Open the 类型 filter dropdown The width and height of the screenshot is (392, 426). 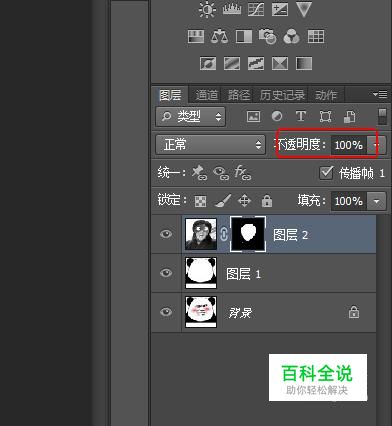[x=190, y=116]
